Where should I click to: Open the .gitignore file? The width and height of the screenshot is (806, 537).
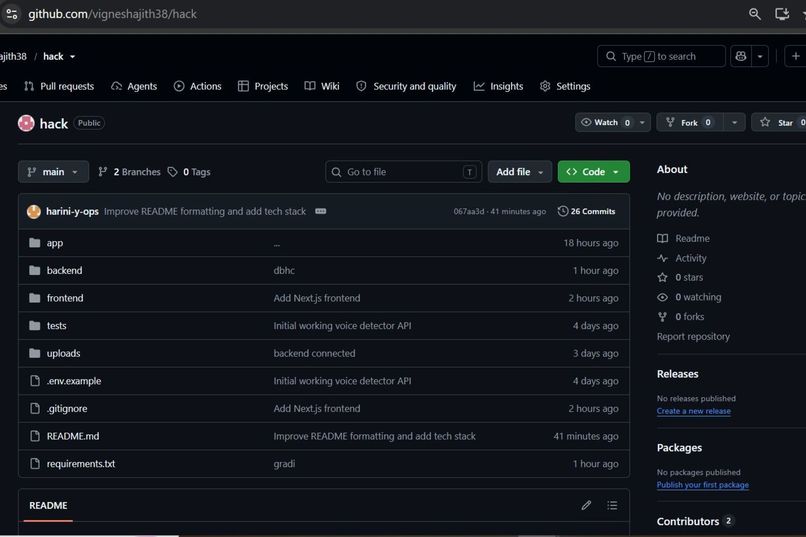[x=67, y=409]
